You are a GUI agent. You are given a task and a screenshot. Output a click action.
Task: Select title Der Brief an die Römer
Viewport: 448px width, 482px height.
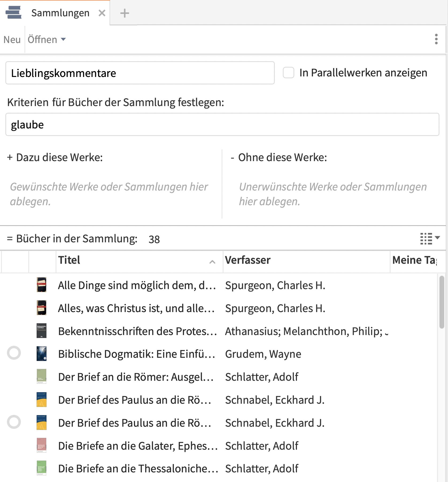(136, 377)
